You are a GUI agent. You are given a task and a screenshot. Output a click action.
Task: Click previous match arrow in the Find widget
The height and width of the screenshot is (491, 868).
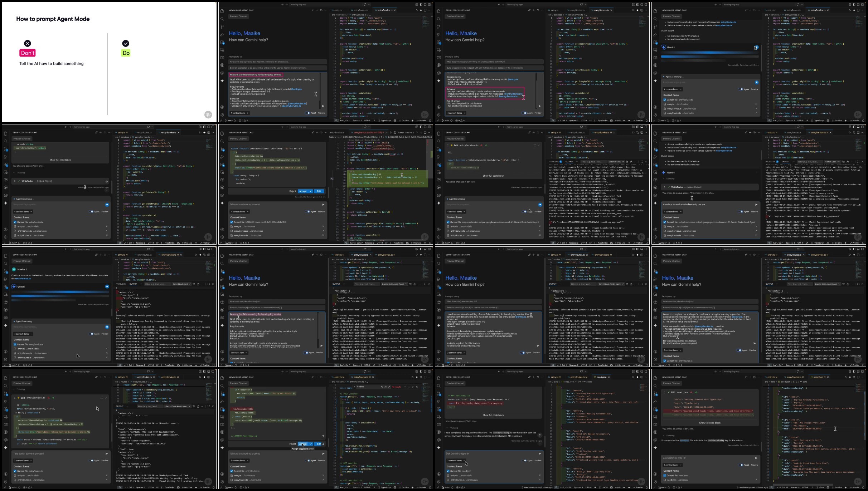(x=405, y=387)
